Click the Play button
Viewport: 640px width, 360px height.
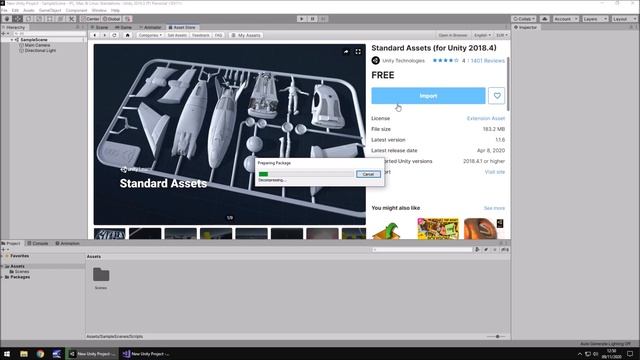pyautogui.click(x=302, y=19)
